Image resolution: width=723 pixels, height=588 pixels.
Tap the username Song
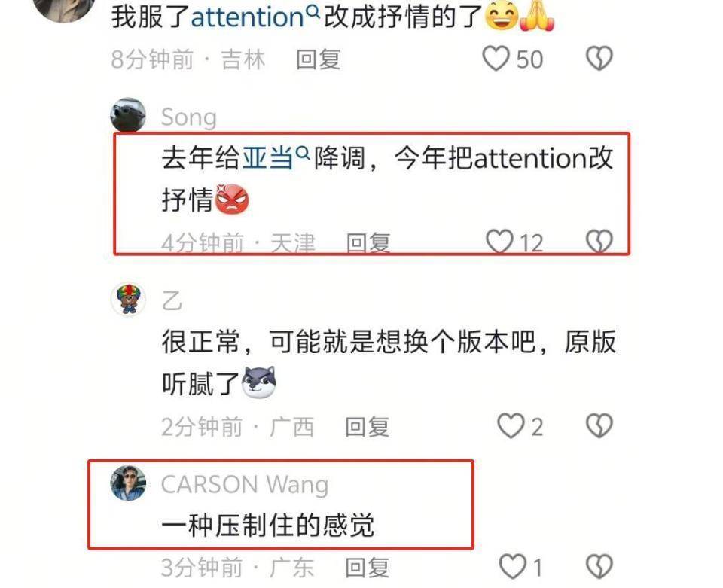coord(189,117)
